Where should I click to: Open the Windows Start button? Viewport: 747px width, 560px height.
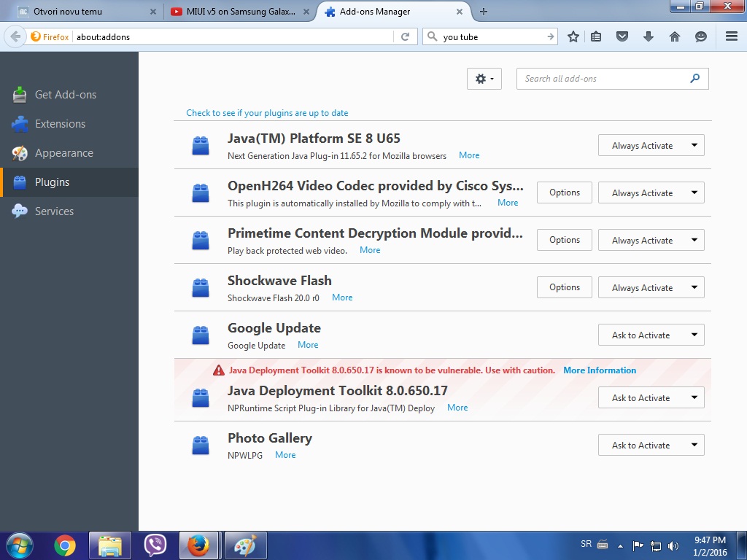click(x=20, y=545)
